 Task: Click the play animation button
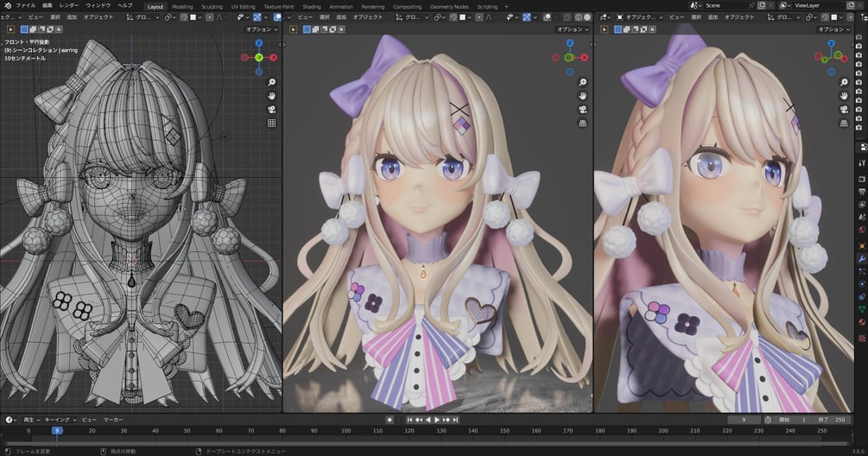(x=437, y=420)
